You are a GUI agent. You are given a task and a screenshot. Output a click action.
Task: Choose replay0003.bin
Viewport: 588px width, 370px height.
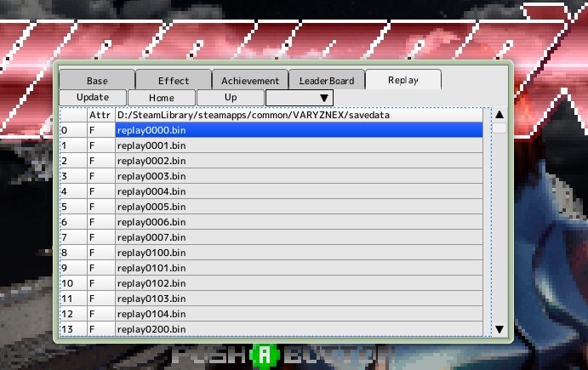(299, 176)
